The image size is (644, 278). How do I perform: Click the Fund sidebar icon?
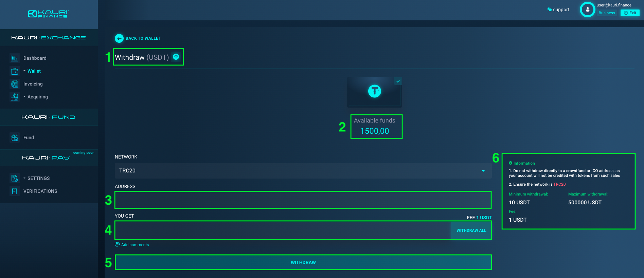click(15, 137)
